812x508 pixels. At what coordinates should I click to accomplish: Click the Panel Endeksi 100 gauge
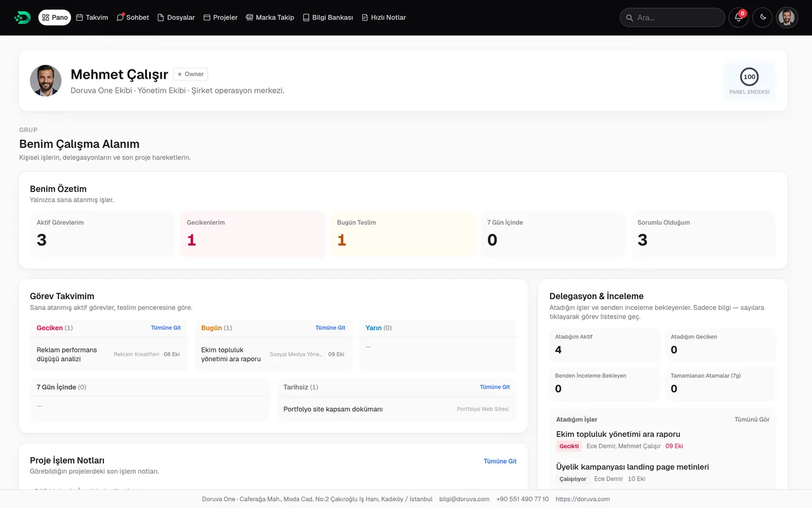point(749,77)
